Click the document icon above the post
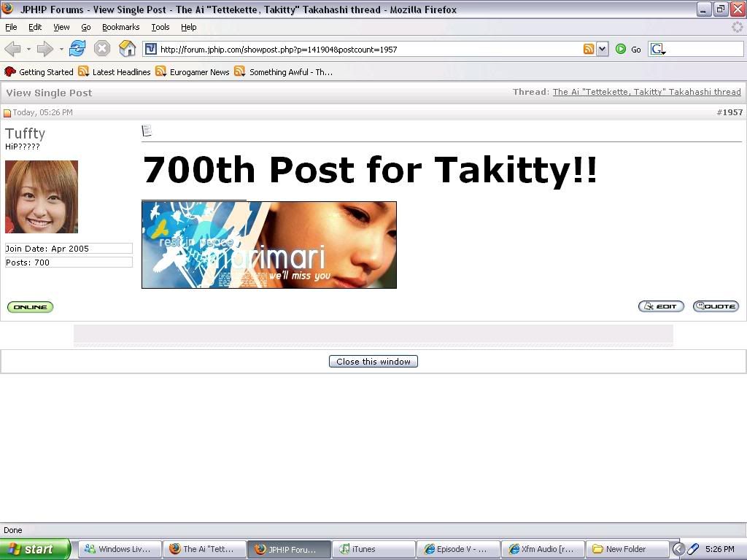The height and width of the screenshot is (560, 747). (x=147, y=131)
